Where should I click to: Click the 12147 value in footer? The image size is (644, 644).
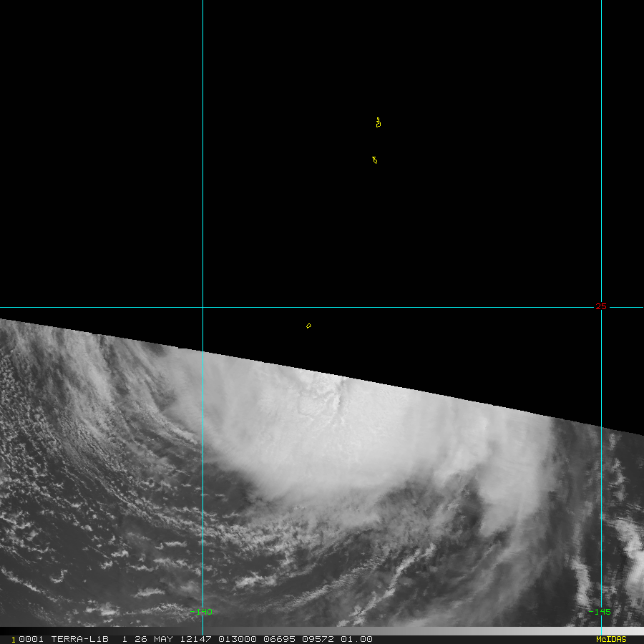(x=195, y=639)
